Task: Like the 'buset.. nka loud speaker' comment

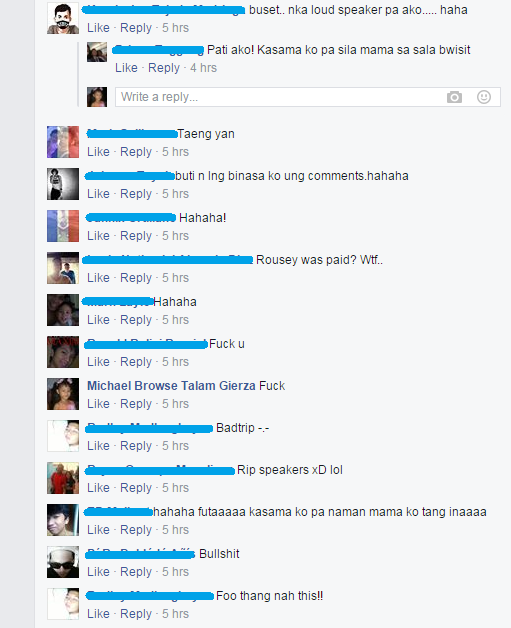Action: point(99,28)
